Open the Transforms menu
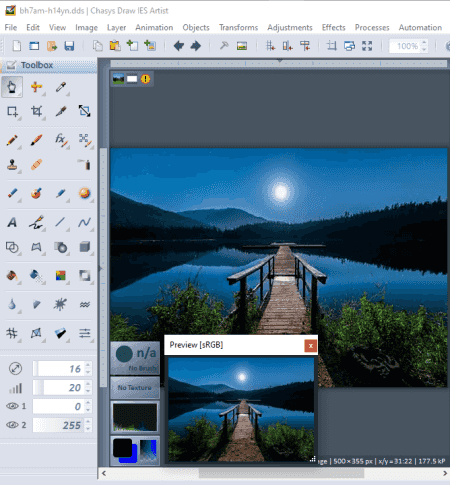The image size is (450, 485). pos(238,28)
